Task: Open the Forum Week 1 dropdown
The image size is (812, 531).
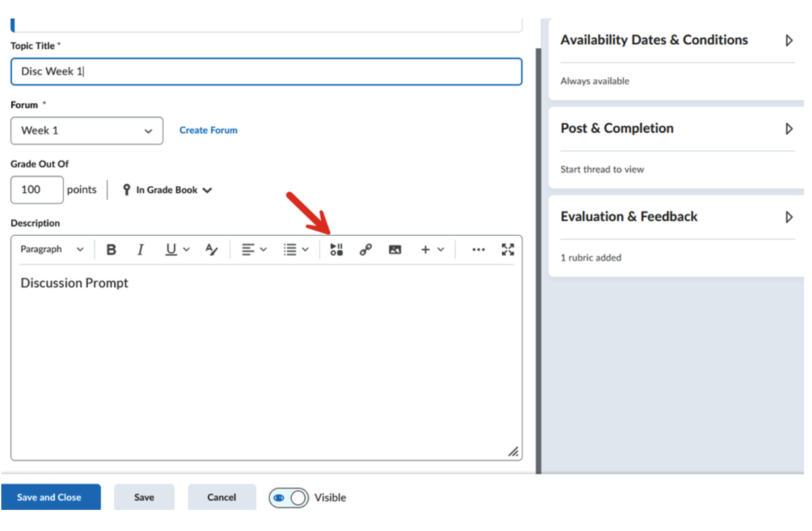Action: [86, 131]
